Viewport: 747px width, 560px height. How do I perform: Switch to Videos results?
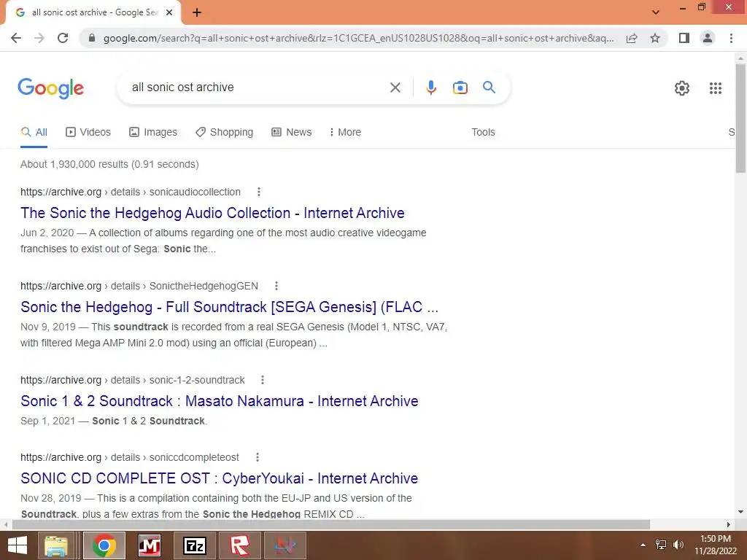click(x=88, y=133)
